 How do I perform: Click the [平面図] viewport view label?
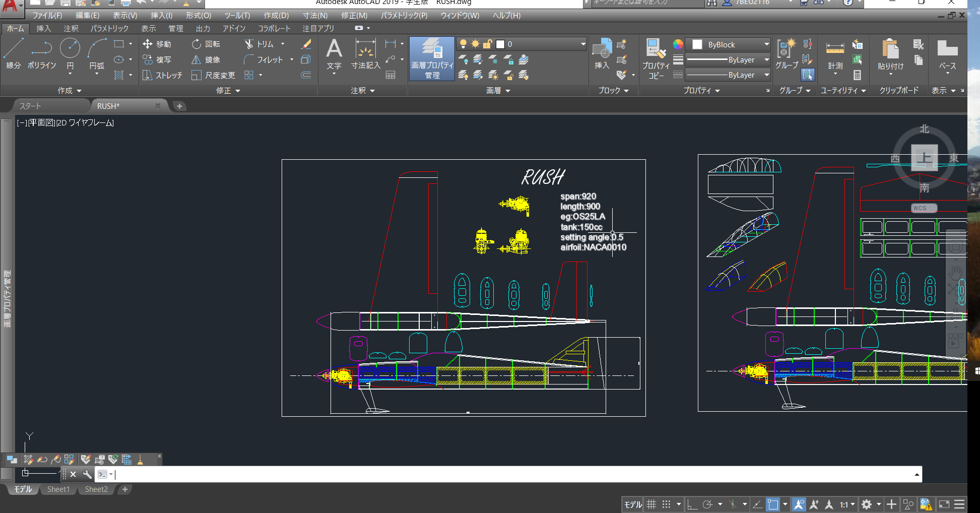pyautogui.click(x=41, y=122)
